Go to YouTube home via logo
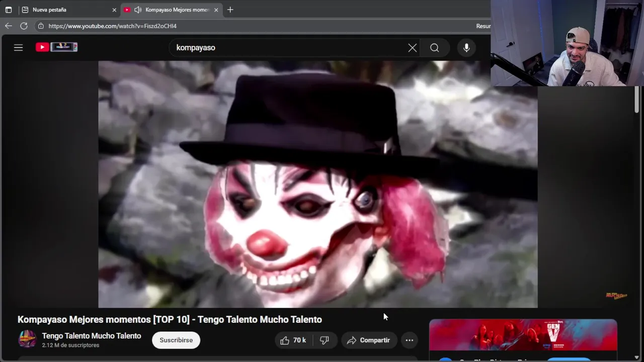This screenshot has height=362, width=644. click(56, 47)
